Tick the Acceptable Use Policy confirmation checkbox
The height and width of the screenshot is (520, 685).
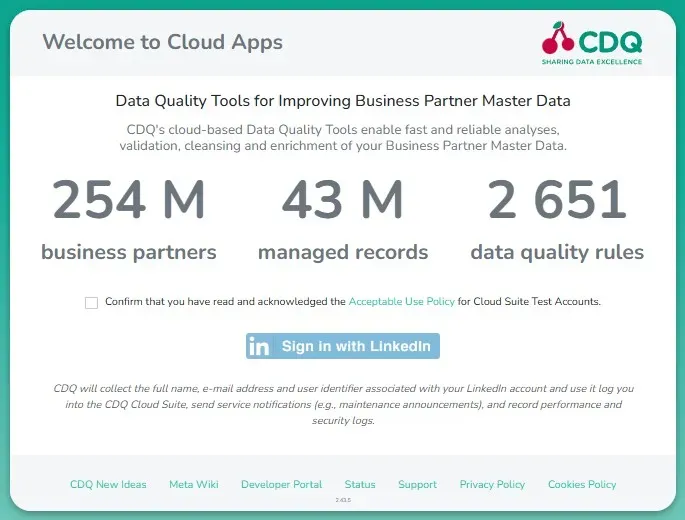tap(91, 302)
